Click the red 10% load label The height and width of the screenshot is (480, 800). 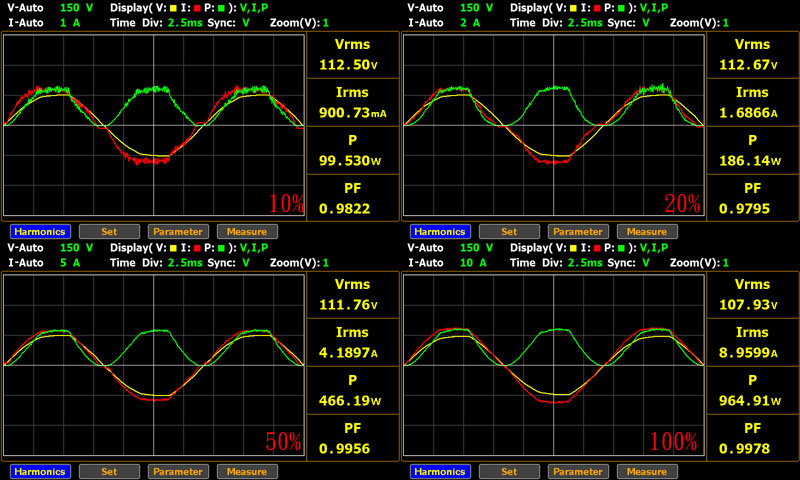[286, 204]
